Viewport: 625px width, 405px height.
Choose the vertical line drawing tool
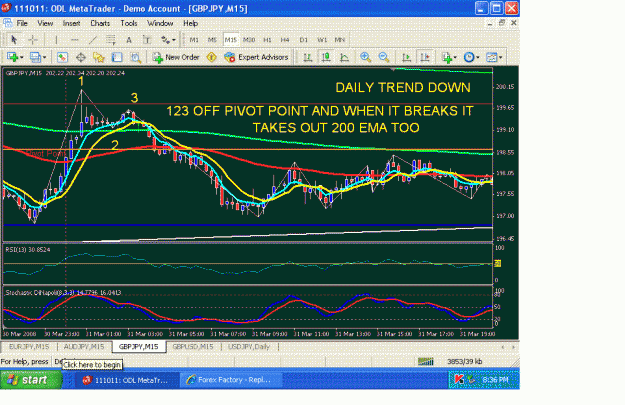tap(56, 40)
